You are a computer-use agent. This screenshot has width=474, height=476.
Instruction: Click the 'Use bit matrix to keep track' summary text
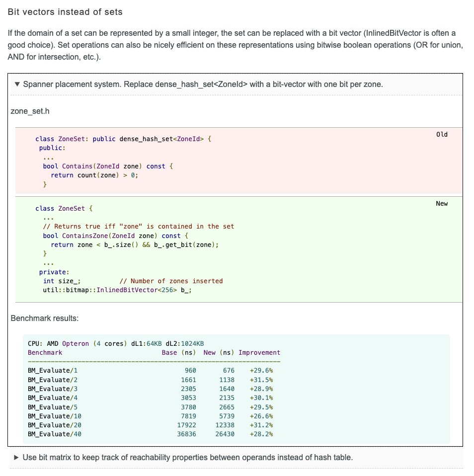point(188,457)
